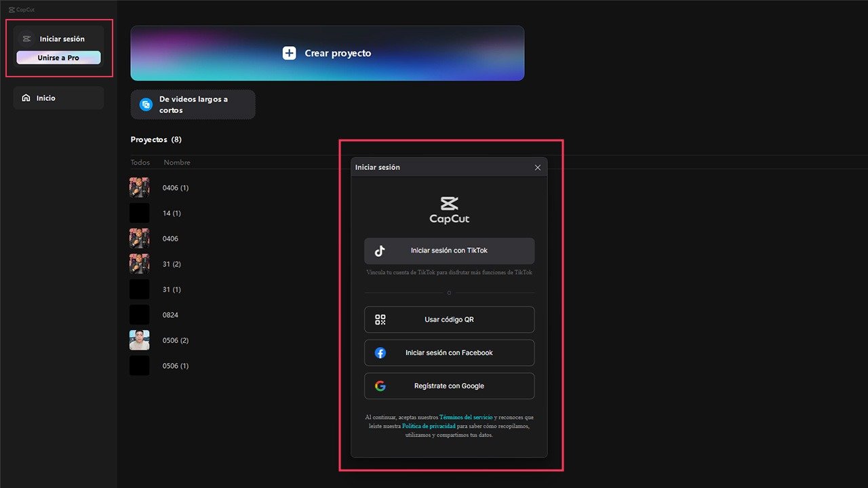Close the Iniciar sesión dialog
Viewport: 868px width, 488px height.
tap(538, 167)
